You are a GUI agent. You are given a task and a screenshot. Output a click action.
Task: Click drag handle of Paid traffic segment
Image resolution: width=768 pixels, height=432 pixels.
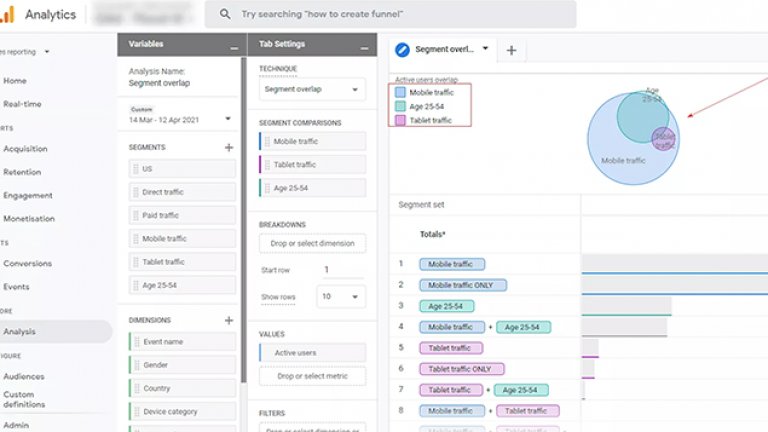[135, 215]
